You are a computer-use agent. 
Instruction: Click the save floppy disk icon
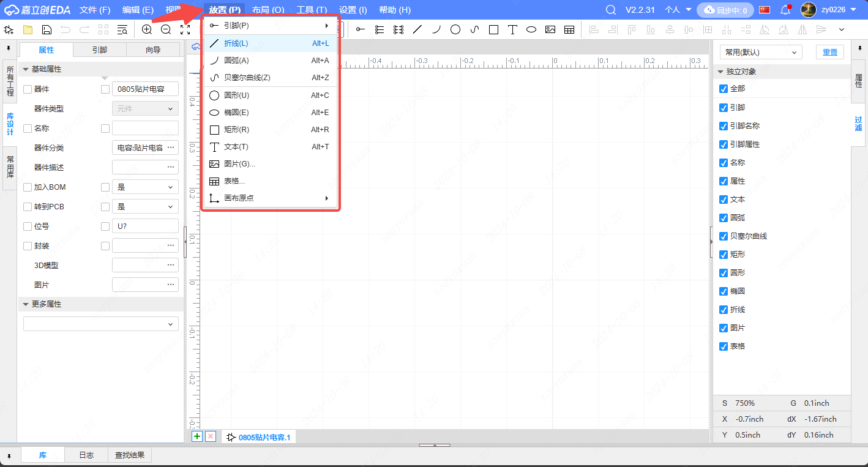[x=47, y=29]
